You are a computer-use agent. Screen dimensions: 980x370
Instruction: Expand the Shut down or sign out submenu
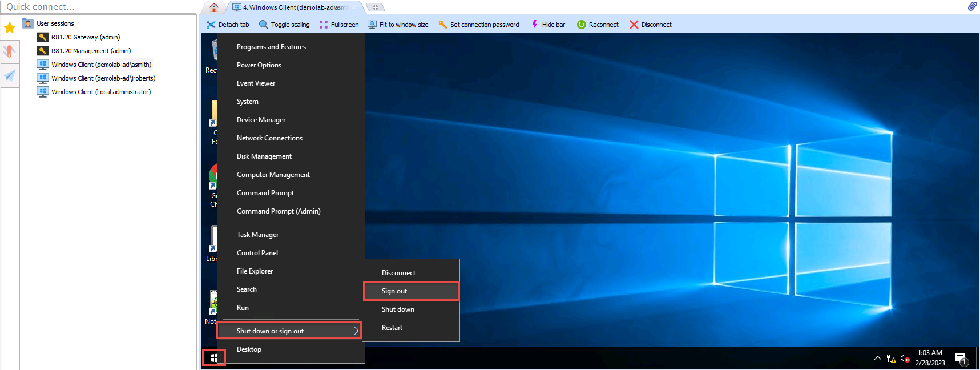(x=290, y=331)
